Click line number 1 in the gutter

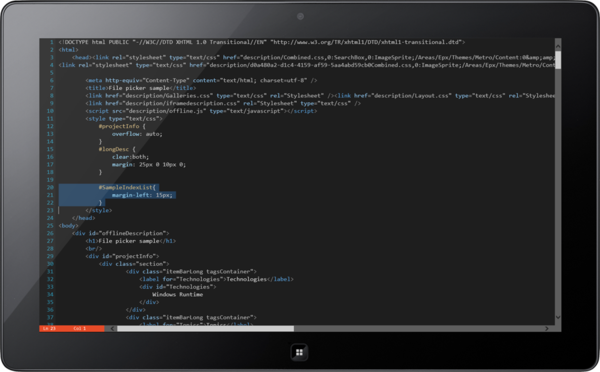point(51,42)
